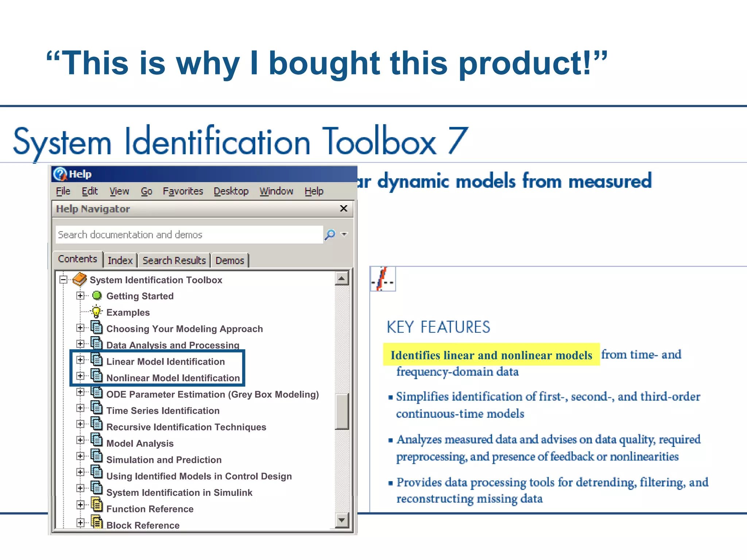
Task: Expand Data Analysis and Processing
Action: [x=80, y=344]
